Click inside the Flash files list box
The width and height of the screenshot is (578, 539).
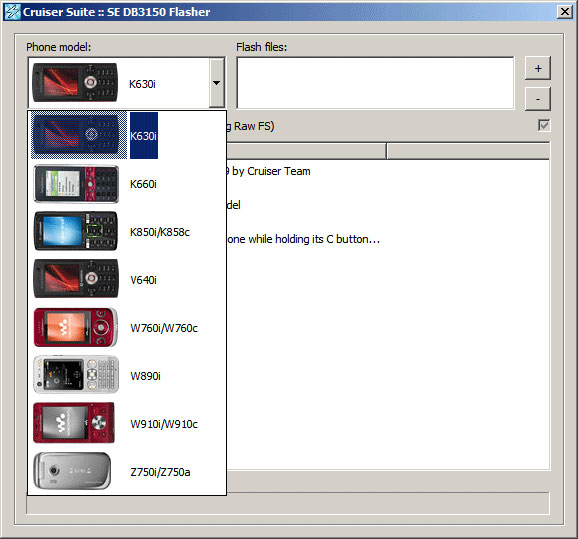pos(375,83)
